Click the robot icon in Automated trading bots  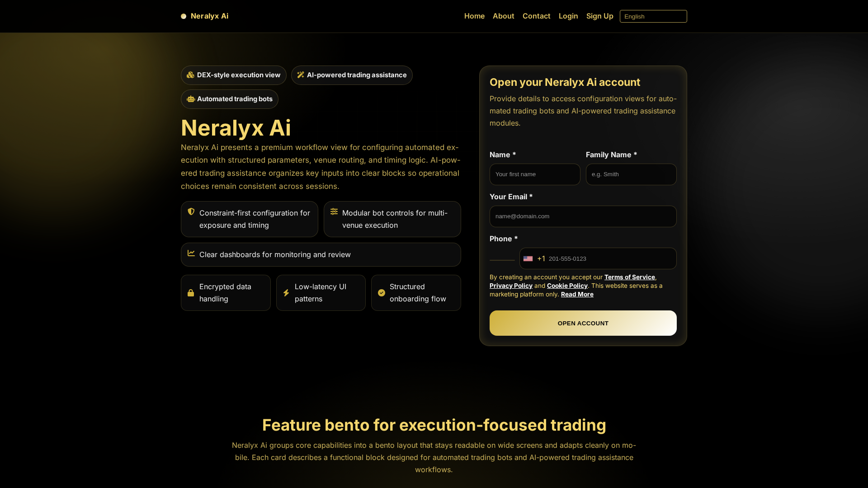click(191, 99)
